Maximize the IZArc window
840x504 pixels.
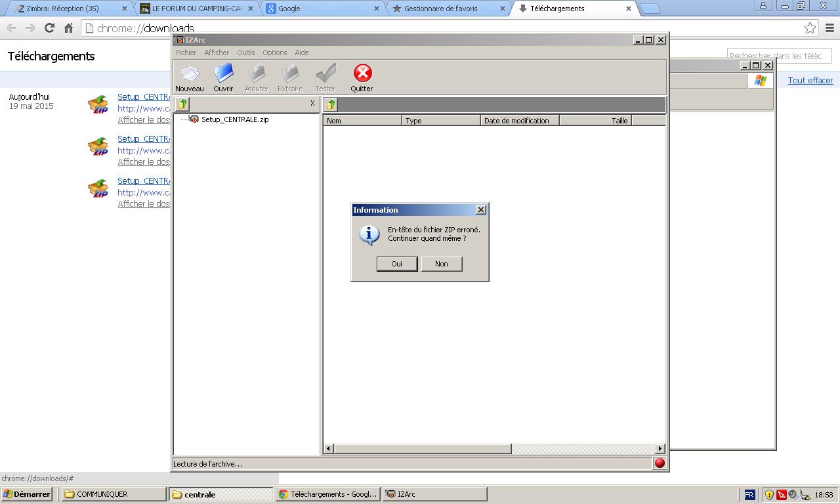pyautogui.click(x=649, y=40)
